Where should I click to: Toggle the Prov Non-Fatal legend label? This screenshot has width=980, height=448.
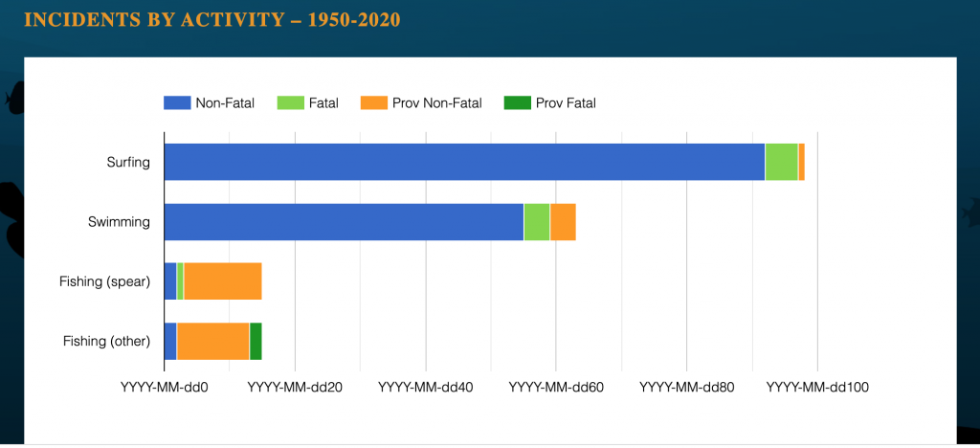(436, 103)
